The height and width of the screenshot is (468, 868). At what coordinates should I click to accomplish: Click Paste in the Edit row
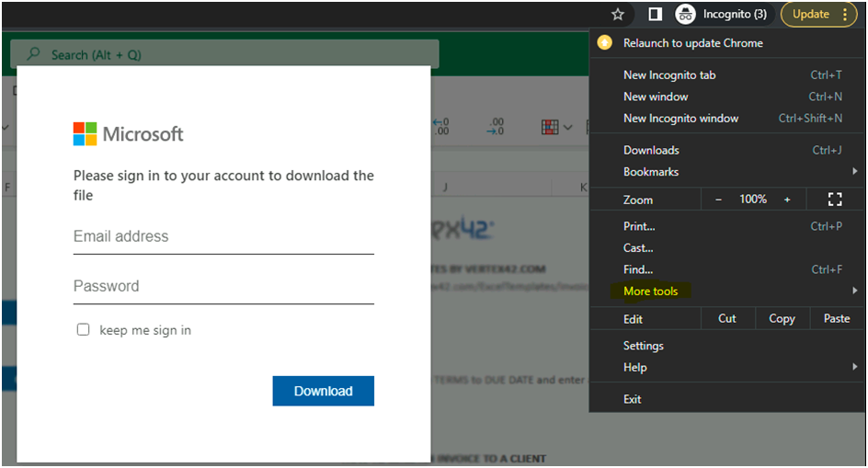pos(837,318)
